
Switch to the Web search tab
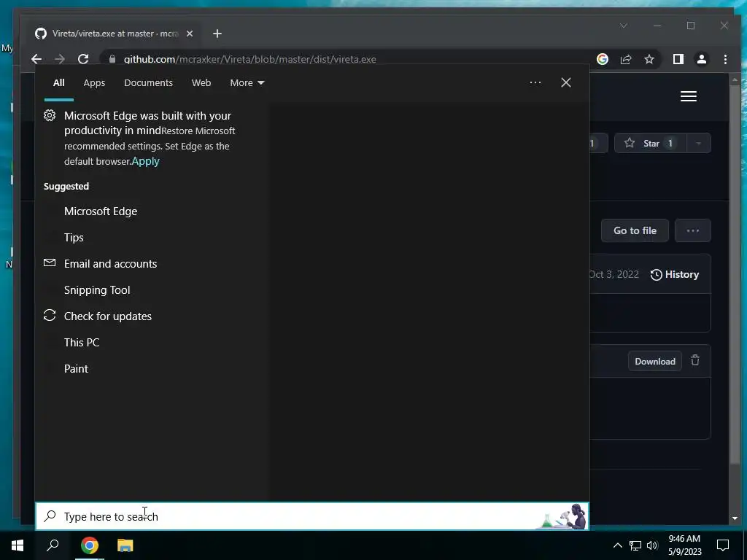pyautogui.click(x=201, y=83)
